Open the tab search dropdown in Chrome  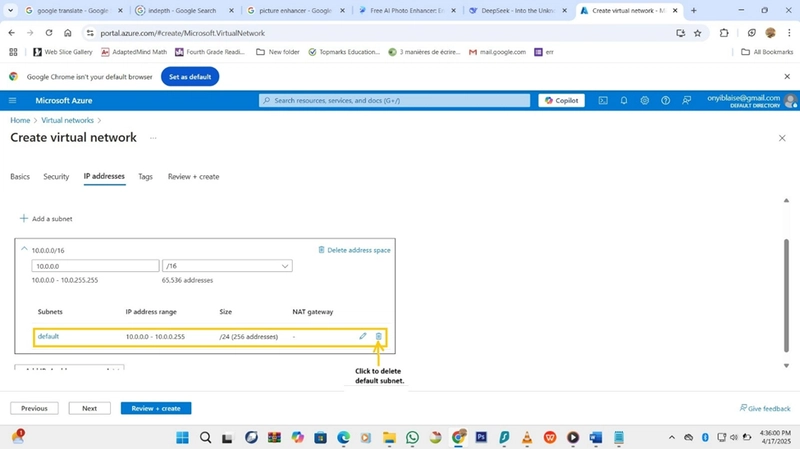pyautogui.click(x=10, y=10)
